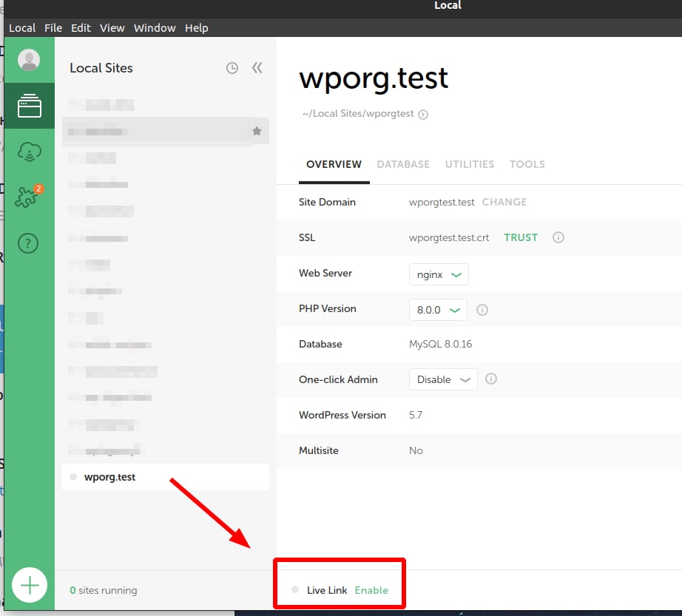Click the 0 sites running status

point(104,590)
